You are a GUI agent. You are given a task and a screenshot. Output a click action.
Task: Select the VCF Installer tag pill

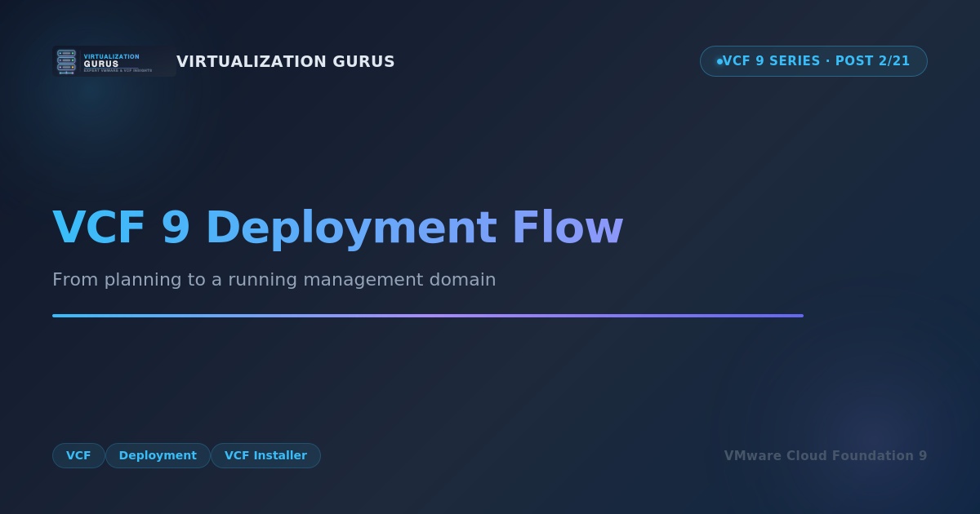pyautogui.click(x=265, y=455)
